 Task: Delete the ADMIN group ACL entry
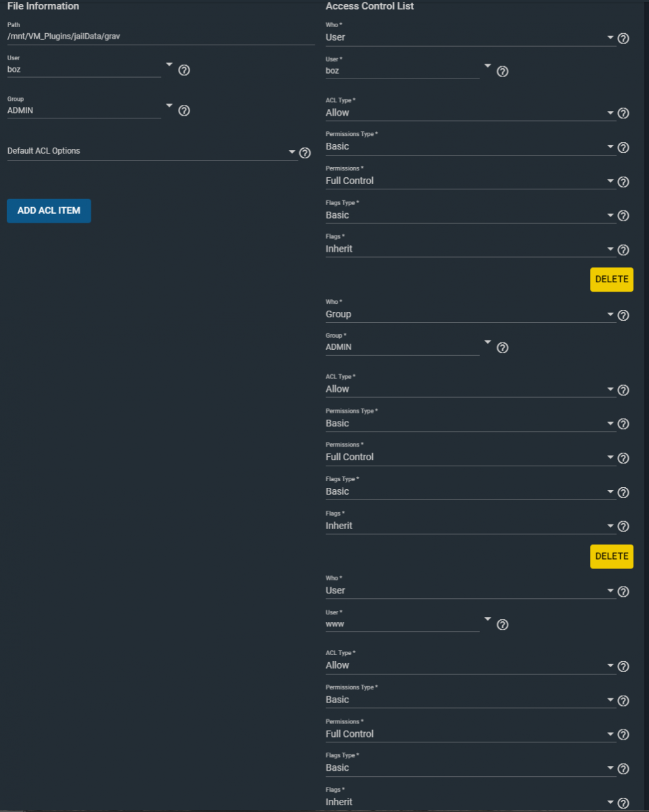(611, 556)
